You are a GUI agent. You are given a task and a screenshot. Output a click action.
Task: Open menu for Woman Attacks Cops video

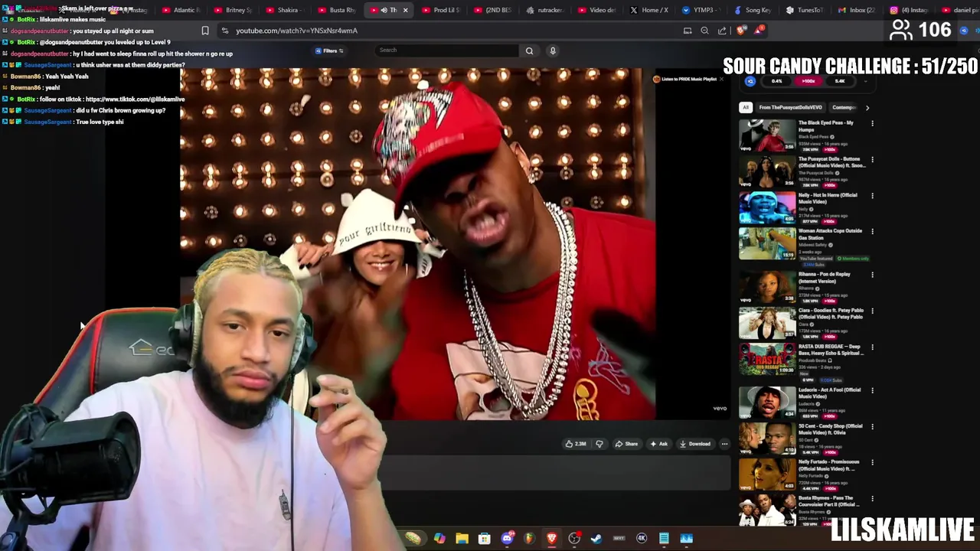point(872,231)
